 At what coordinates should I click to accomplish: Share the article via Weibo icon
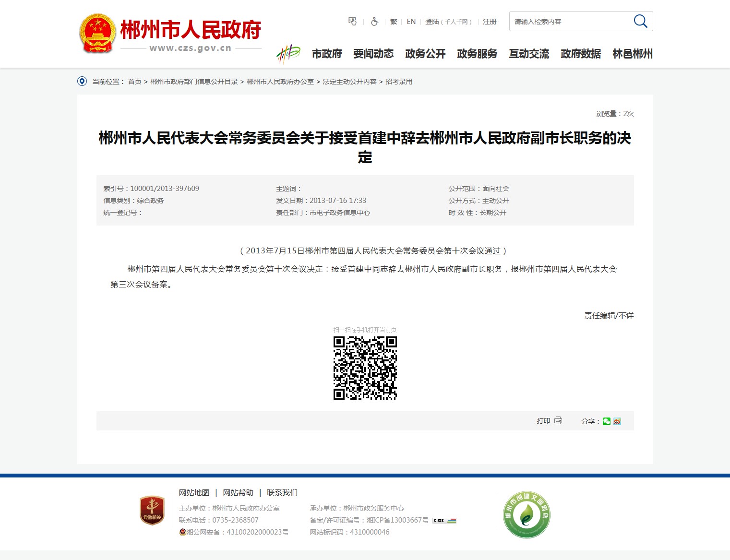tap(617, 421)
